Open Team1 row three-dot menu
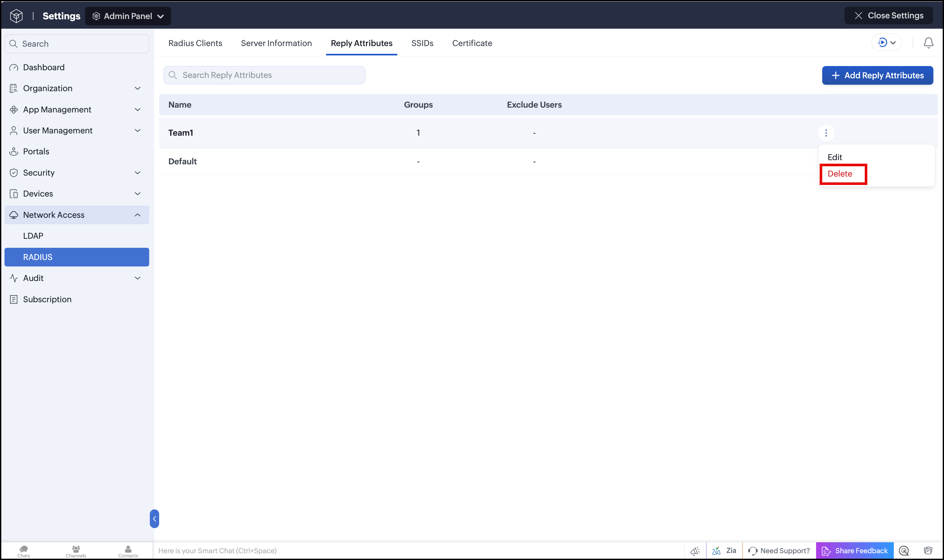The height and width of the screenshot is (560, 944). tap(825, 133)
